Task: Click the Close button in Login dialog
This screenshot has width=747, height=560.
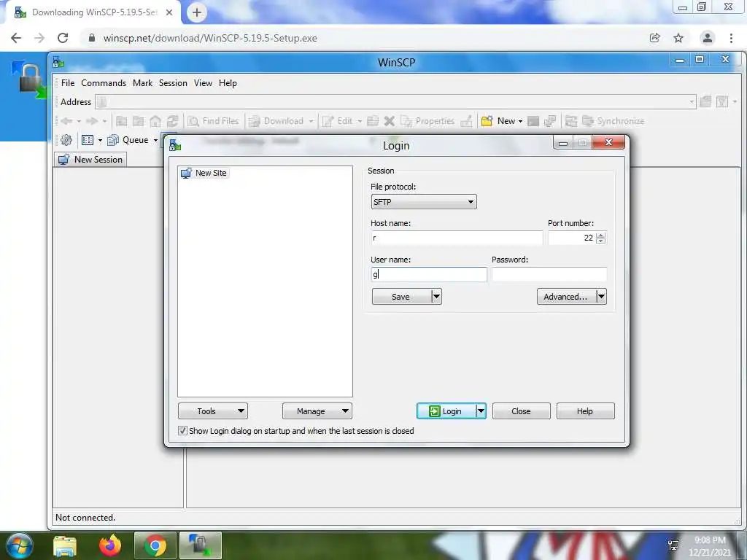Action: point(521,411)
